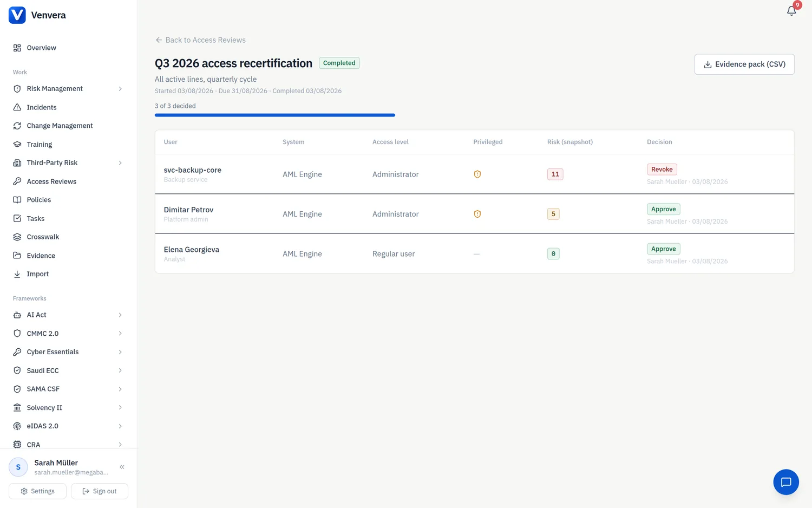Click the Tasks checkbox icon

click(17, 219)
